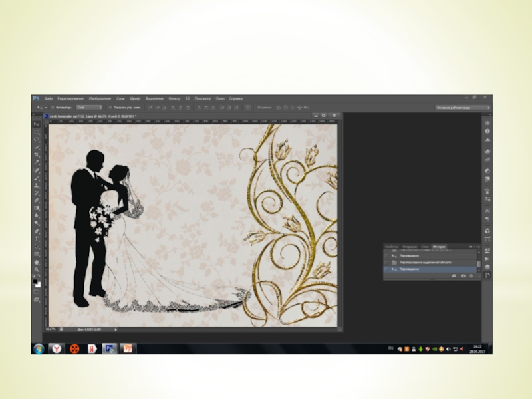Click the document title tab
Image resolution: width=532 pixels, height=399 pixels.
click(92, 116)
